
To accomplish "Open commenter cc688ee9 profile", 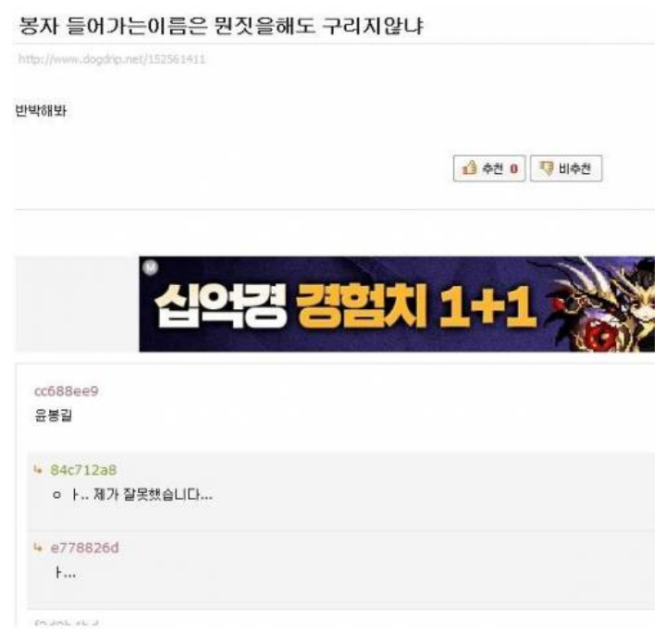I will coord(67,390).
